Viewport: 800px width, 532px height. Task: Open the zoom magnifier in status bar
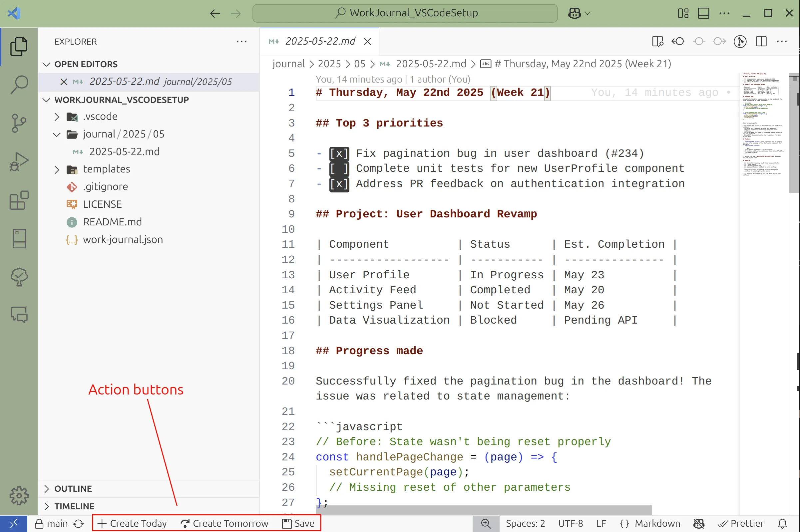486,524
